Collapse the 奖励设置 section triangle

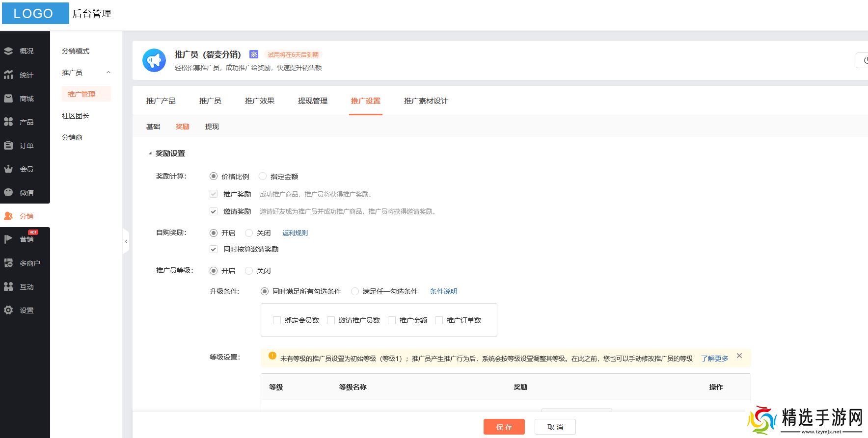coord(150,154)
